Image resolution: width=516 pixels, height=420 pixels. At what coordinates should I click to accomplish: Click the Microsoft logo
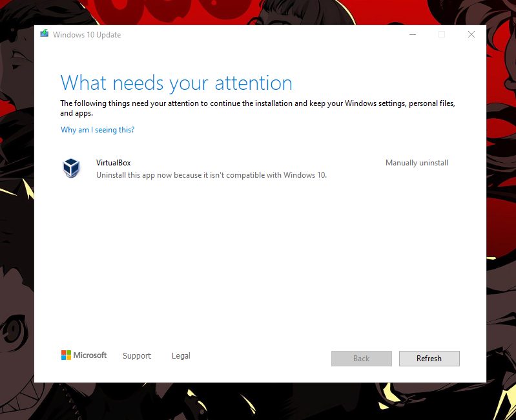pyautogui.click(x=84, y=355)
